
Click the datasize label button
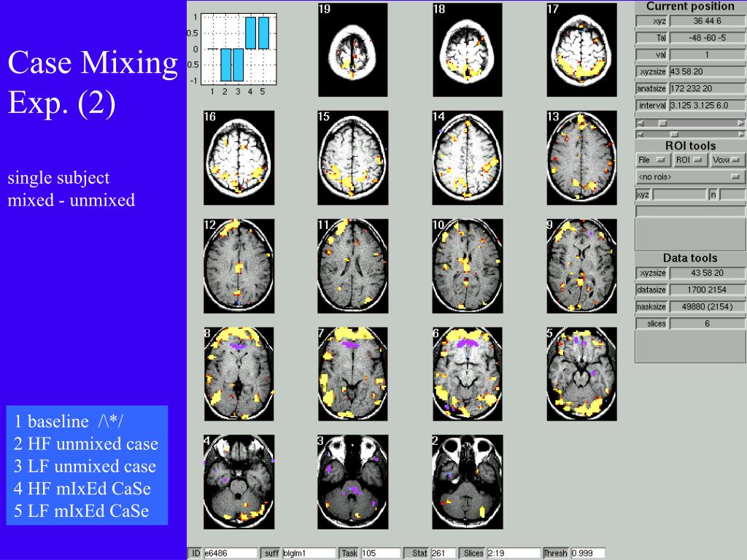tap(651, 289)
